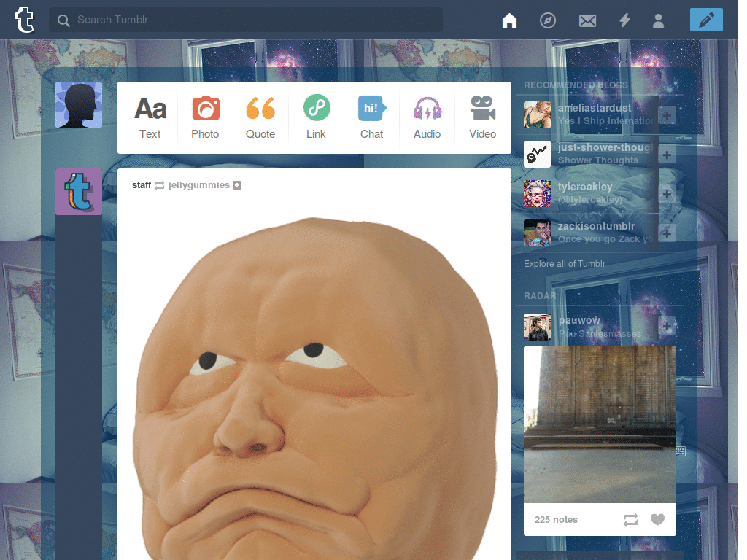Click ameliastardust avatar thumbnail

(x=537, y=114)
